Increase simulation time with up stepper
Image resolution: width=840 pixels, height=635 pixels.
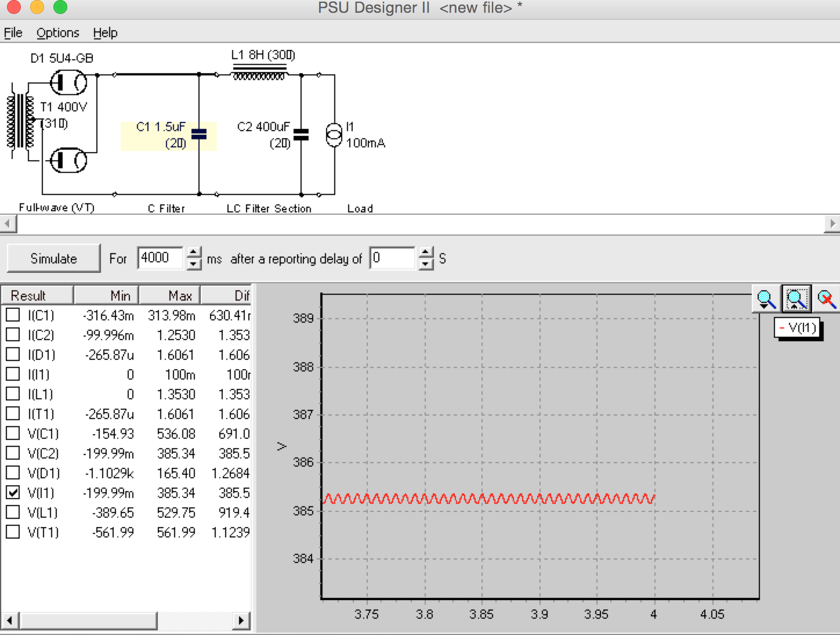194,252
